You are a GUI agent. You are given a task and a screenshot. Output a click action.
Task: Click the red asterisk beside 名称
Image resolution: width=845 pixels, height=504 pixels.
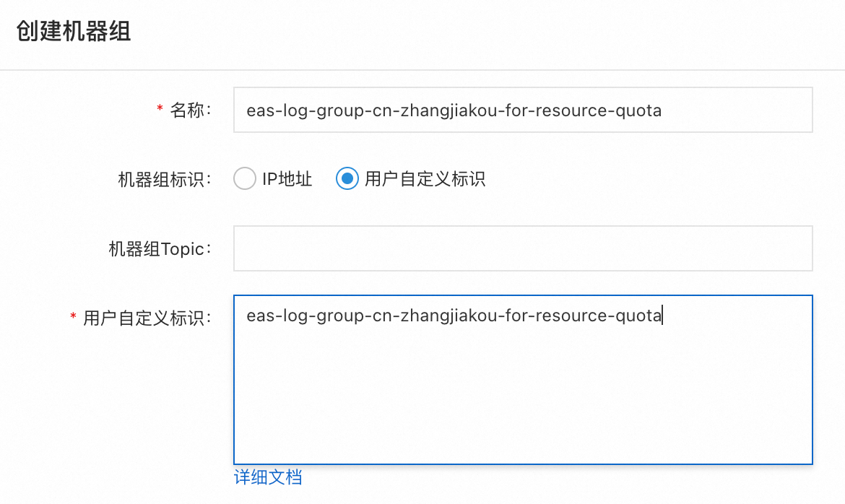coord(160,109)
